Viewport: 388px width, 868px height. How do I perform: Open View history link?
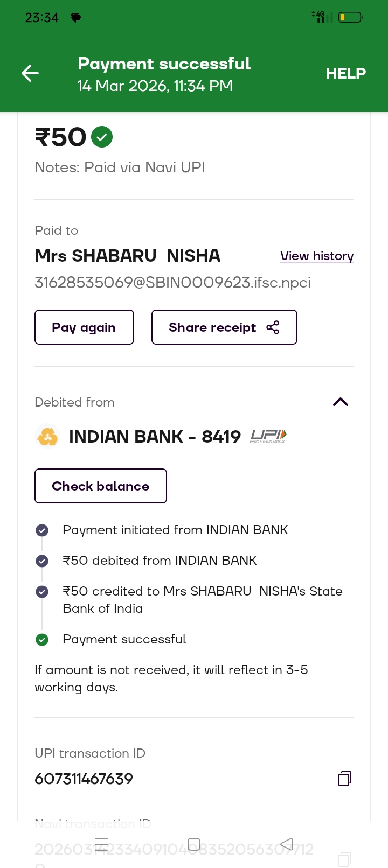[316, 256]
